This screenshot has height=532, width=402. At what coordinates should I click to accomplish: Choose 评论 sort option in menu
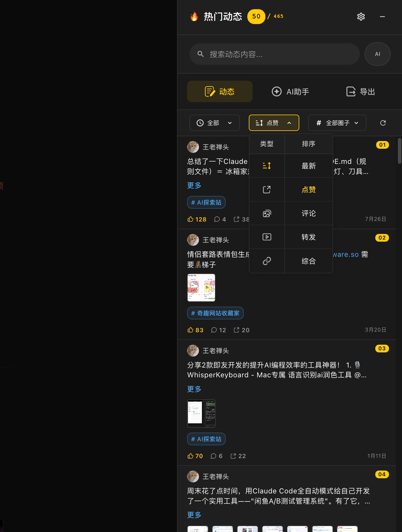[x=308, y=213]
